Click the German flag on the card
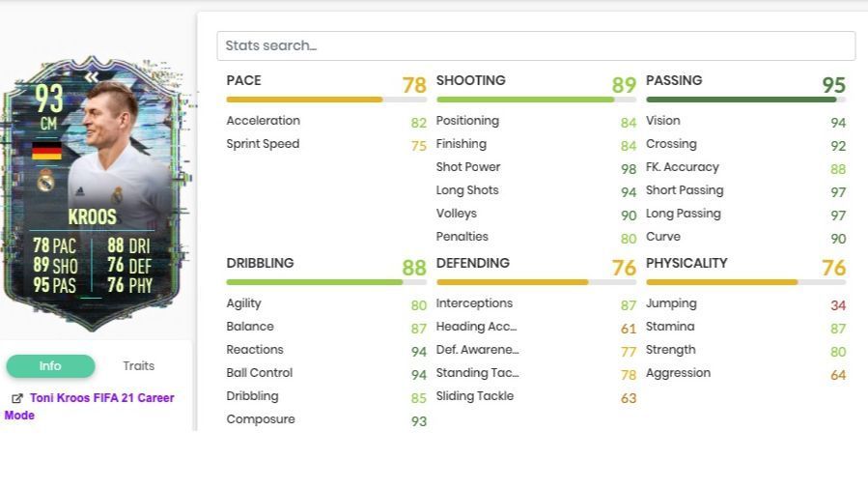 coord(46,151)
